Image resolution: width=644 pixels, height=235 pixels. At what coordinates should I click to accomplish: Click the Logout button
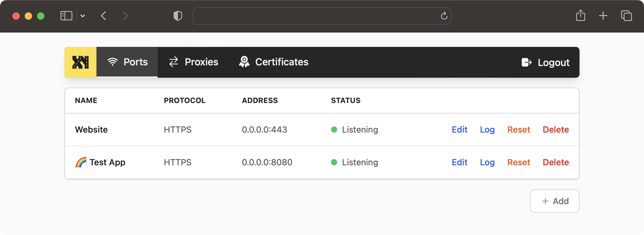pos(545,62)
